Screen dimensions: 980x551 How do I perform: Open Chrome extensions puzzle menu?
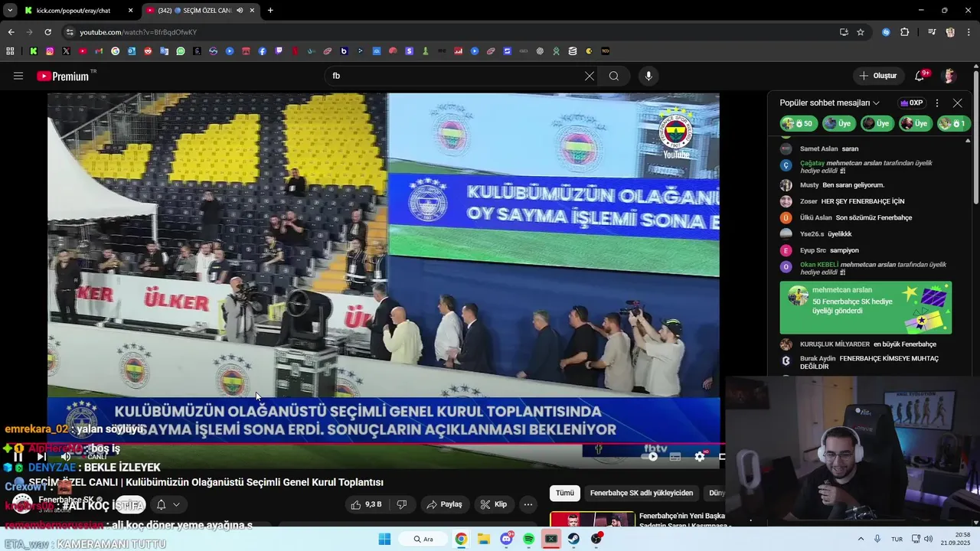tap(904, 32)
